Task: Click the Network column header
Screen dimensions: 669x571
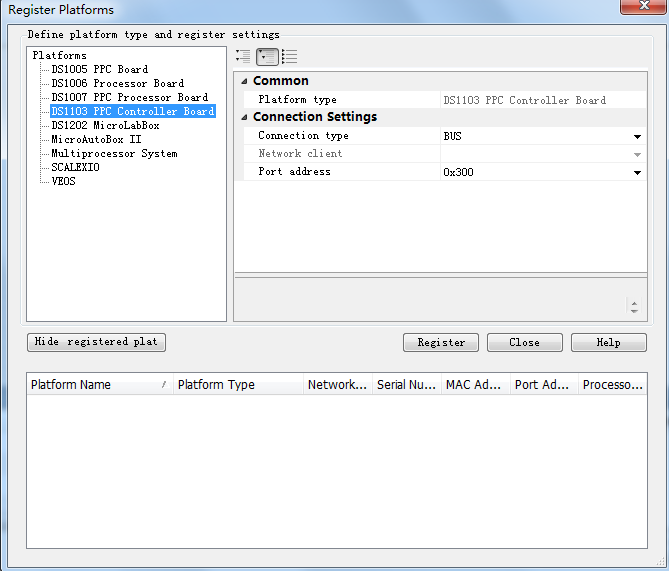Action: click(x=338, y=385)
